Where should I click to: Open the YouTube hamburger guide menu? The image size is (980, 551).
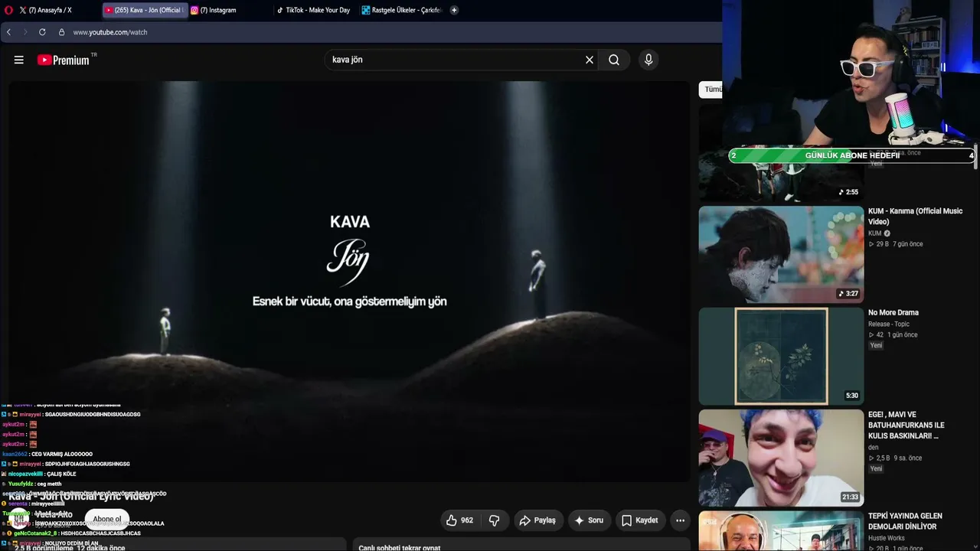tap(19, 60)
